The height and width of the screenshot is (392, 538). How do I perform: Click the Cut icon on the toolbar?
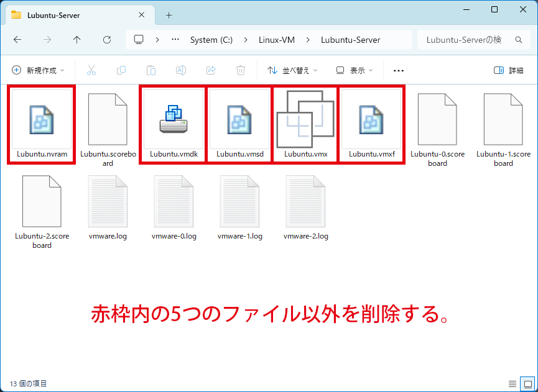[91, 70]
